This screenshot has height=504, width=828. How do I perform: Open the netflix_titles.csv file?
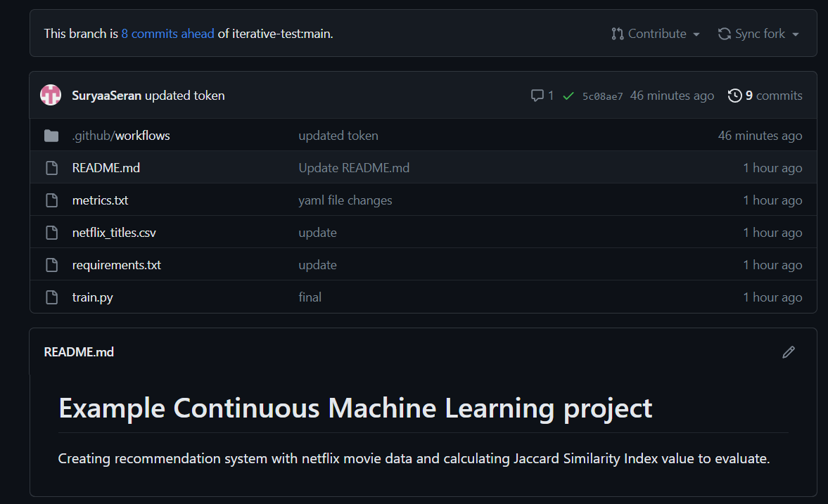click(113, 232)
